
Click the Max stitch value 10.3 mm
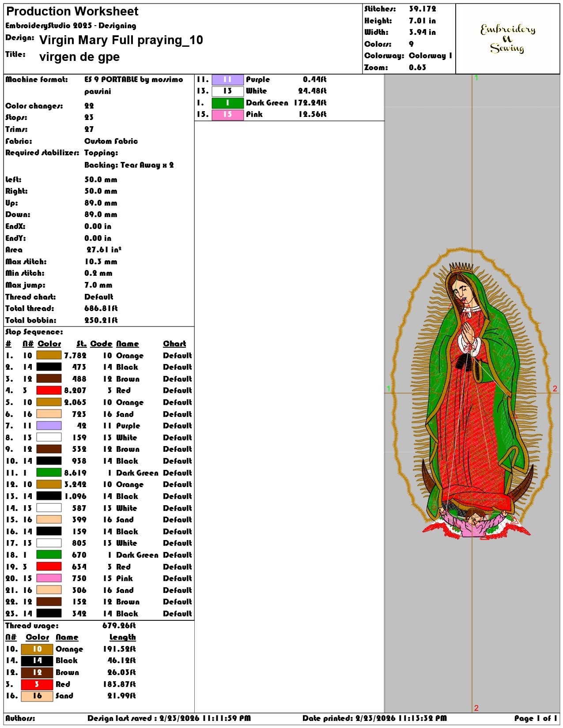[101, 262]
